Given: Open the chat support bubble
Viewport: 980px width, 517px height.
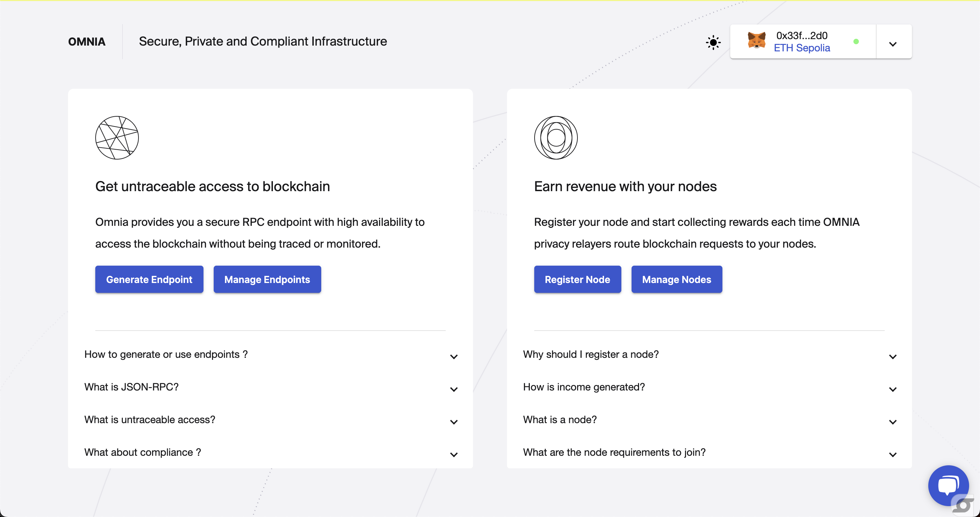Looking at the screenshot, I should tap(948, 485).
